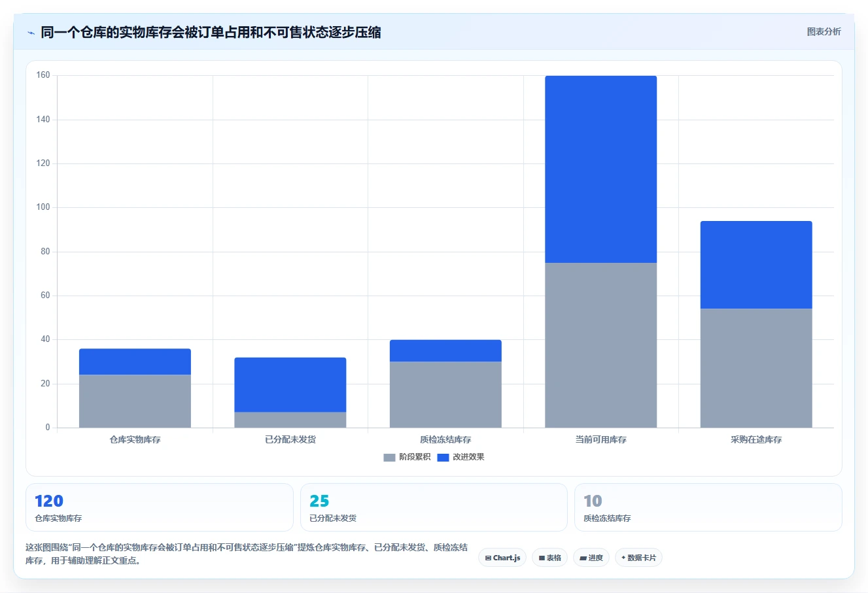The height and width of the screenshot is (593, 868).
Task: Click the chart title text 同一个仓库的实物库存
Action: 106,32
